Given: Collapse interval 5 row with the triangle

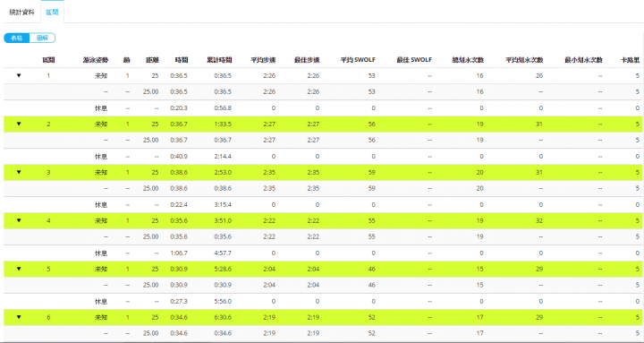Looking at the screenshot, I should pos(19,269).
